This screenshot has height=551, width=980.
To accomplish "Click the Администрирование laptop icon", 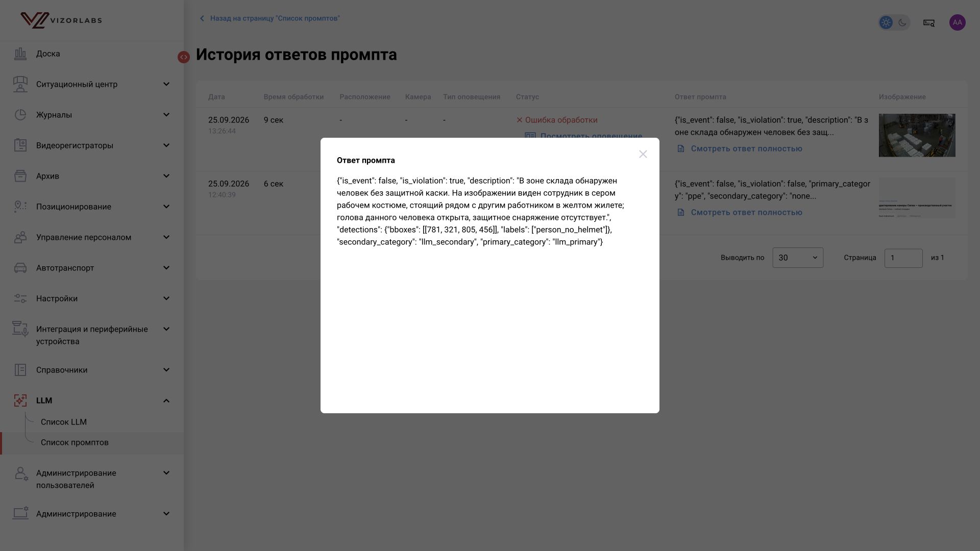I will point(20,513).
